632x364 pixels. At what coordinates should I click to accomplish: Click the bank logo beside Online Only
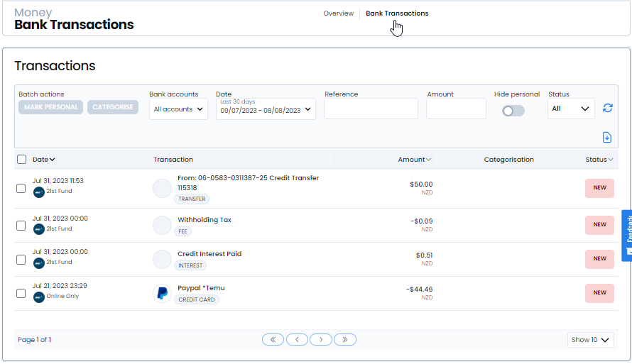point(38,297)
